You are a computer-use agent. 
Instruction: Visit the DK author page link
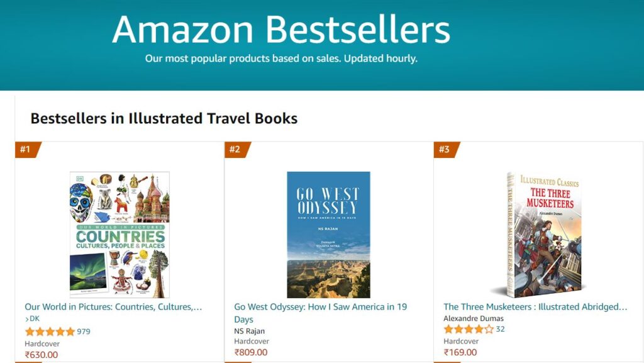33,318
